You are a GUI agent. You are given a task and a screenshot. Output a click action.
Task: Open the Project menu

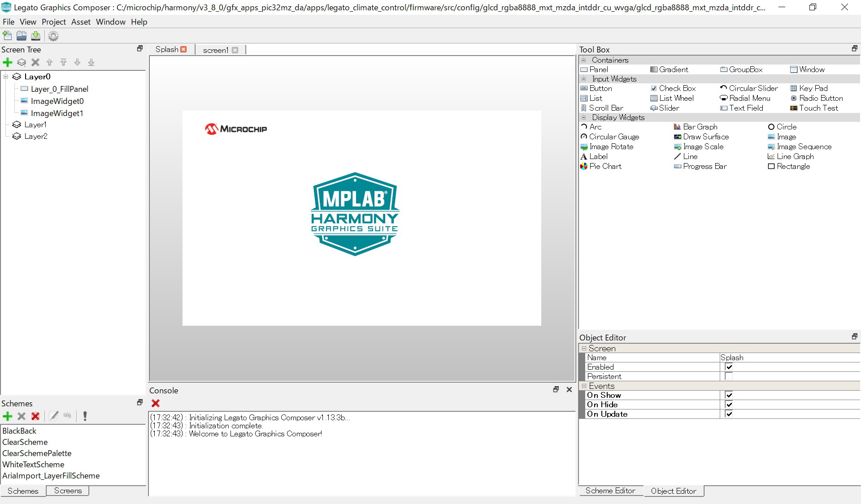pyautogui.click(x=54, y=22)
